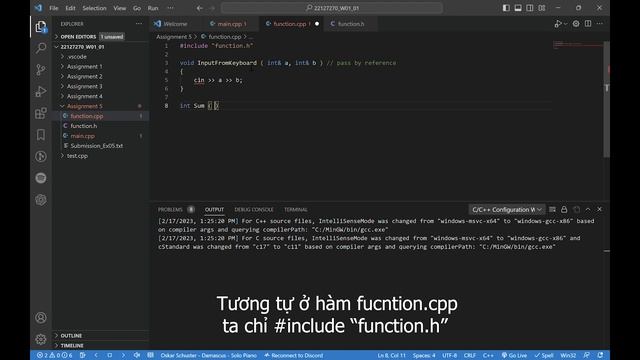Screen dimensions: 640x360
Task: Change CRLF end of line setting
Action: [x=470, y=355]
